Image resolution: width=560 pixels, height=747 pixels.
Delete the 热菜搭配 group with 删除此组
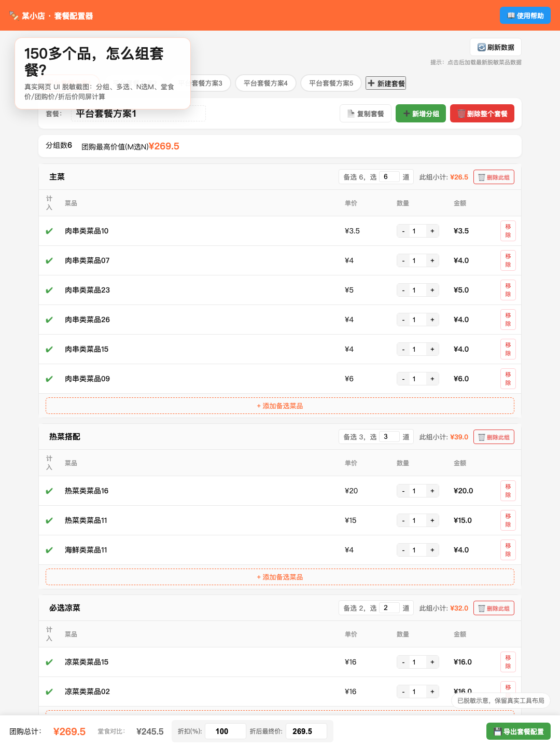click(494, 437)
